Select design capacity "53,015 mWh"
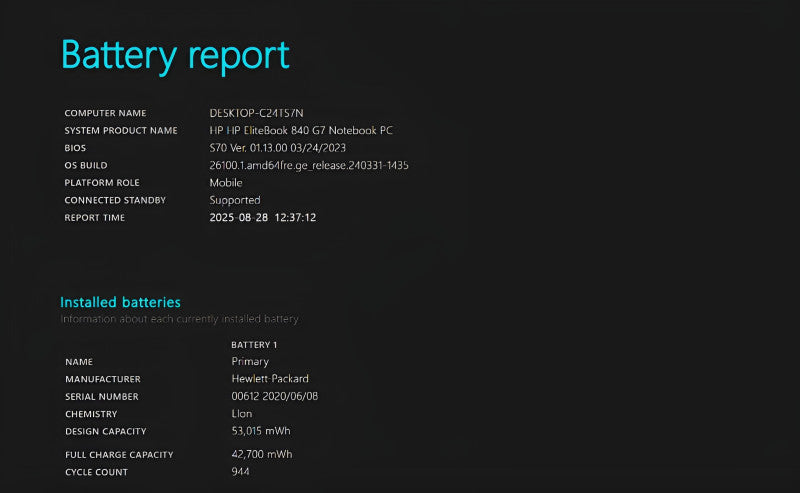 click(x=261, y=431)
